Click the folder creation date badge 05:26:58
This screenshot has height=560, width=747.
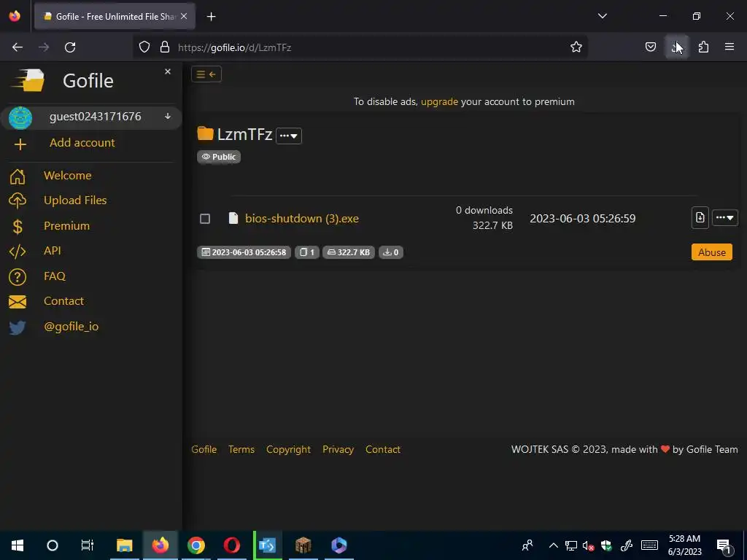point(244,252)
